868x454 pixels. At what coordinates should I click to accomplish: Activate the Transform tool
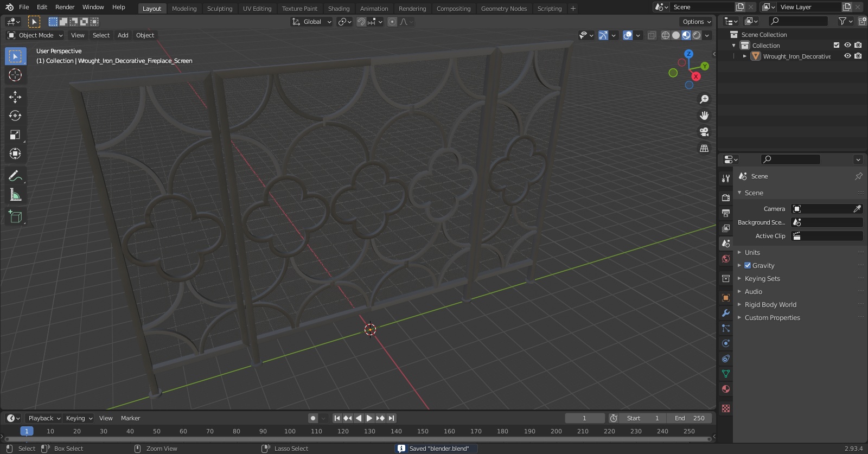tap(15, 154)
